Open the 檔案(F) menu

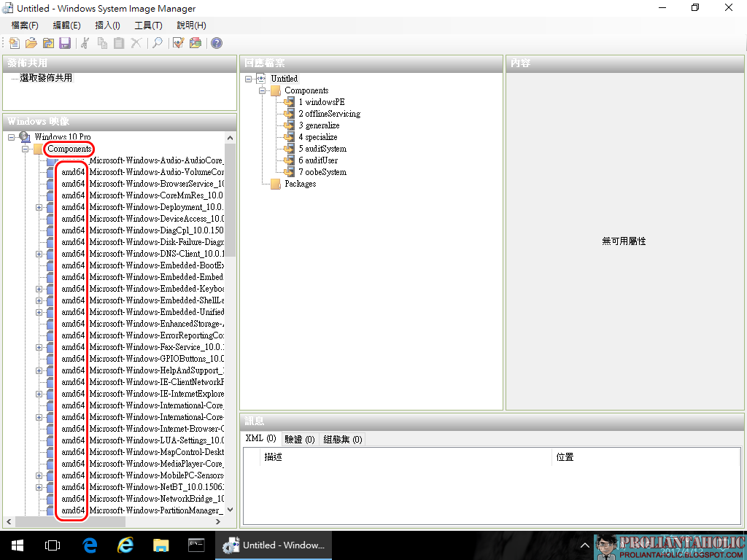point(24,26)
